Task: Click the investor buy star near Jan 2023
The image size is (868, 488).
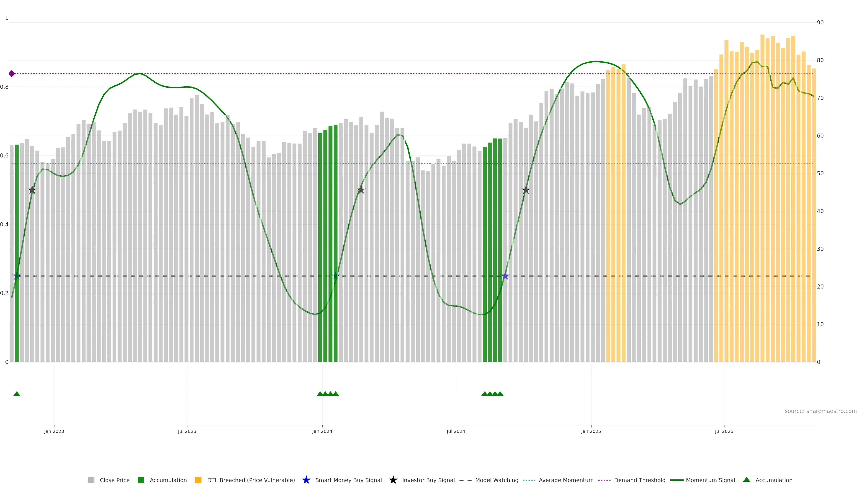Action: 32,190
